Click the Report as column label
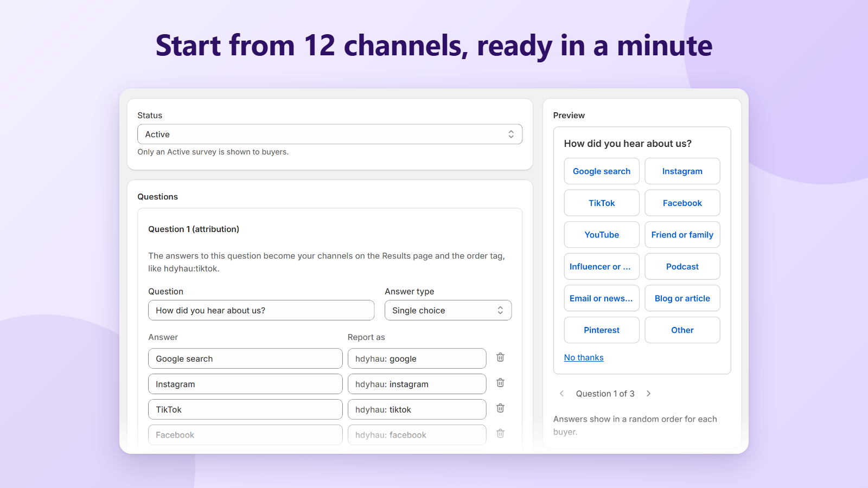Image resolution: width=868 pixels, height=488 pixels. [366, 337]
